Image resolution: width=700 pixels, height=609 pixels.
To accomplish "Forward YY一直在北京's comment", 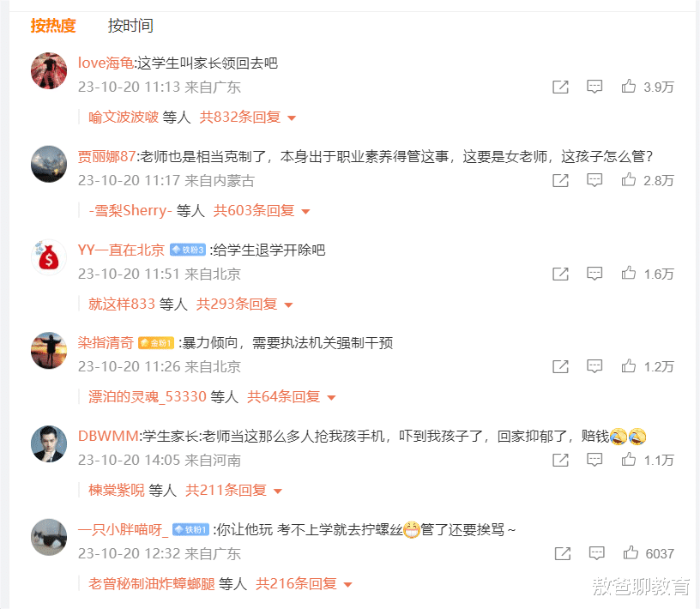I will point(560,274).
